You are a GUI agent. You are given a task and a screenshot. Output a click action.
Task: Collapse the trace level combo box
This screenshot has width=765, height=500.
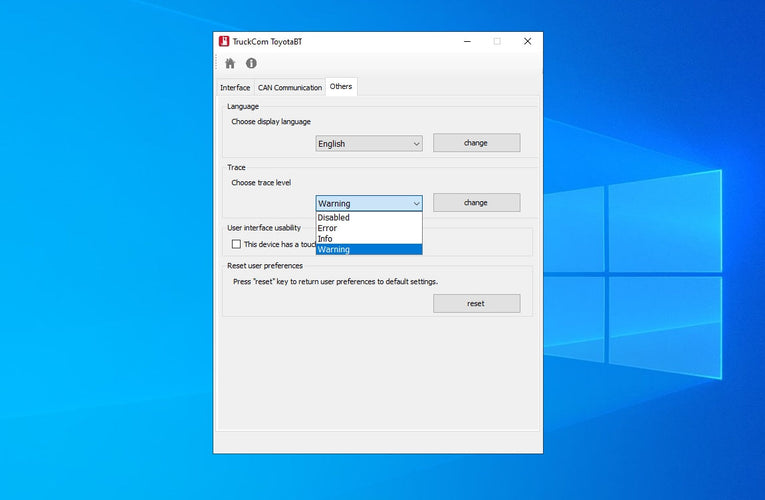point(369,203)
